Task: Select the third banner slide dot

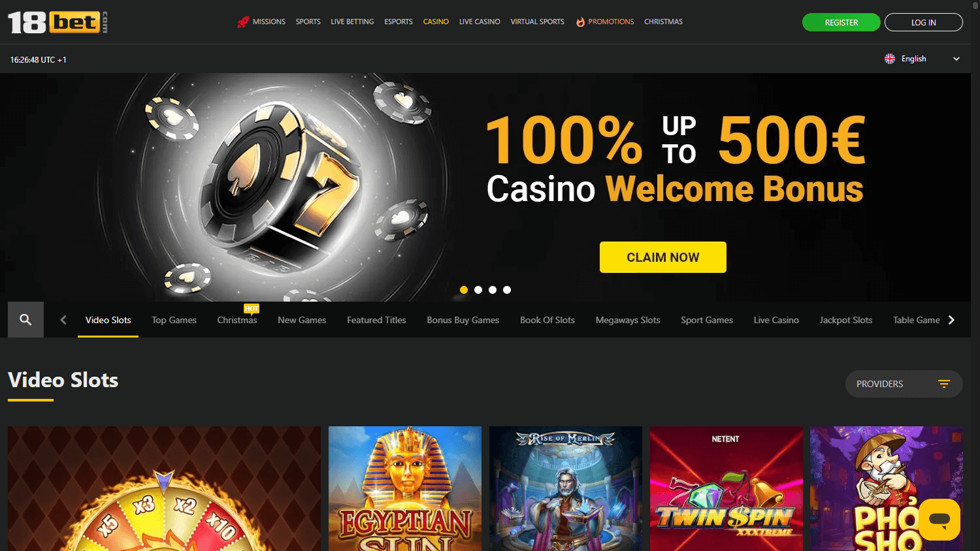Action: (x=493, y=290)
